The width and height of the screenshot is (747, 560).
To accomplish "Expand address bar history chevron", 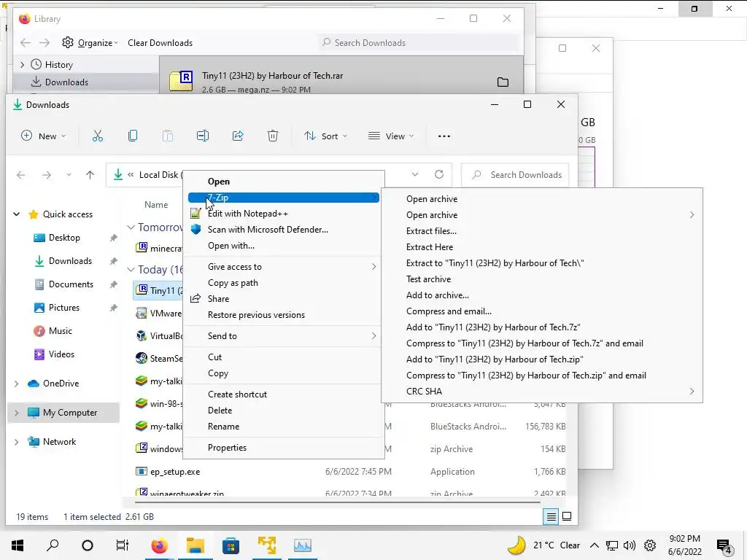I will [415, 175].
